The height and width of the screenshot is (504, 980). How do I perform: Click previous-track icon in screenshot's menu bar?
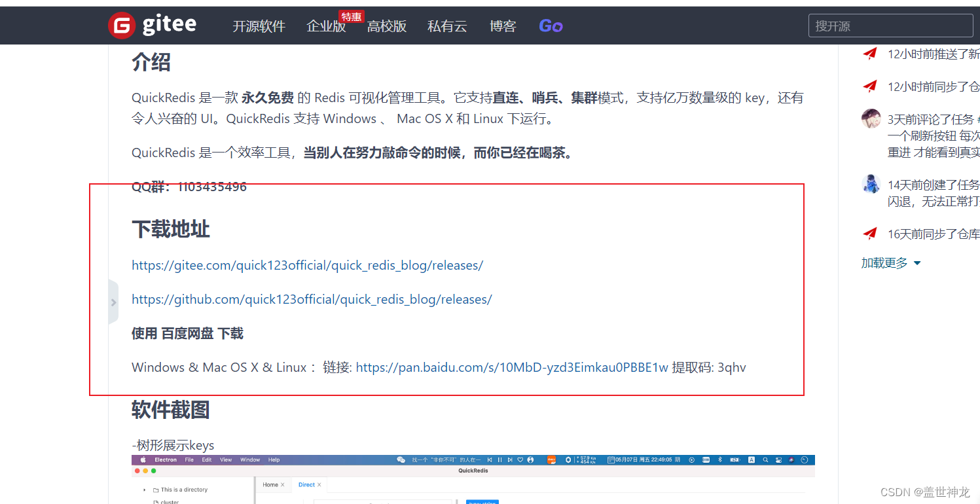490,460
